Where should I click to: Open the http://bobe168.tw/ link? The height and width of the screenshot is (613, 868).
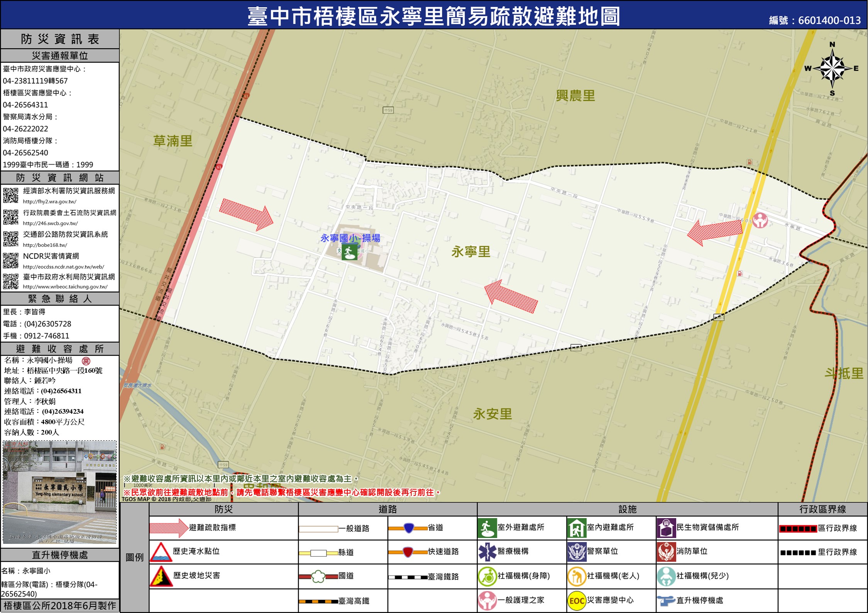[45, 245]
